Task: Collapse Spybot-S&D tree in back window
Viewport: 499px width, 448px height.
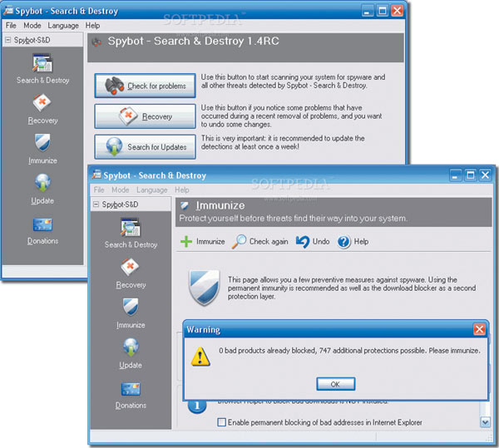Action: pyautogui.click(x=8, y=40)
